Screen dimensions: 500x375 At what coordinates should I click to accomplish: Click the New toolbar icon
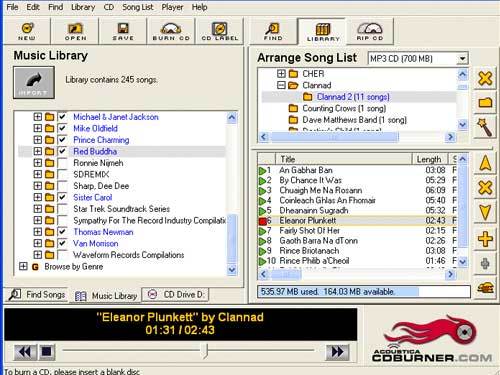click(27, 31)
